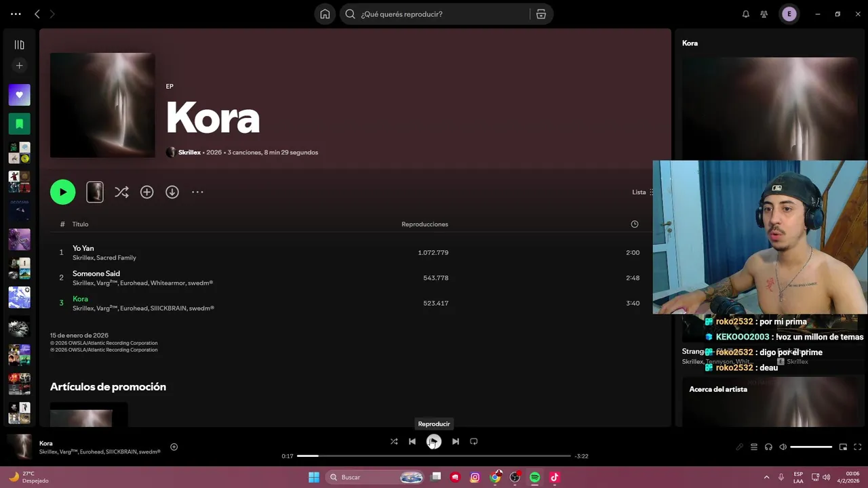Image resolution: width=868 pixels, height=488 pixels.
Task: Open OBS Studio from taskbar
Action: coord(515,477)
